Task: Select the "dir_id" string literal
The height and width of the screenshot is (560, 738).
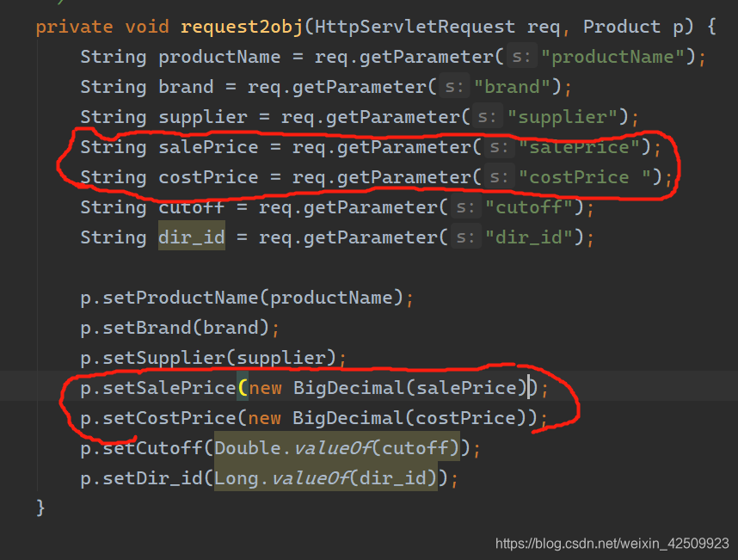Action: (528, 237)
